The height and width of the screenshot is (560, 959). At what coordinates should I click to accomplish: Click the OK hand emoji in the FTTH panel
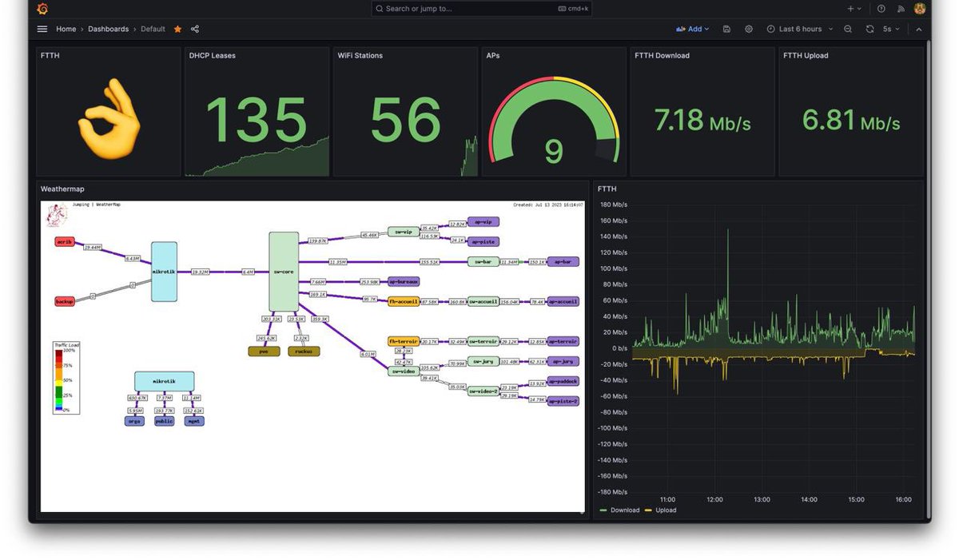point(109,118)
